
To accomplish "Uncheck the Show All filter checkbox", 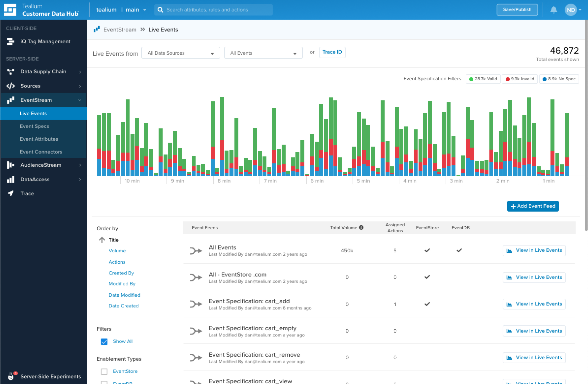I will tap(104, 341).
